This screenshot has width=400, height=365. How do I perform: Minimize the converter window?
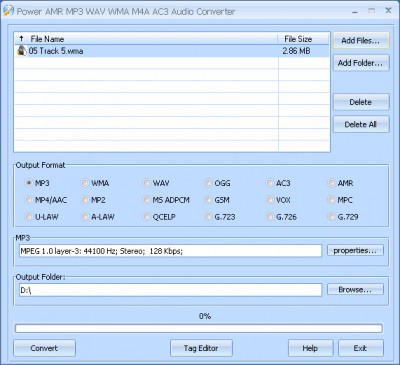coord(355,12)
